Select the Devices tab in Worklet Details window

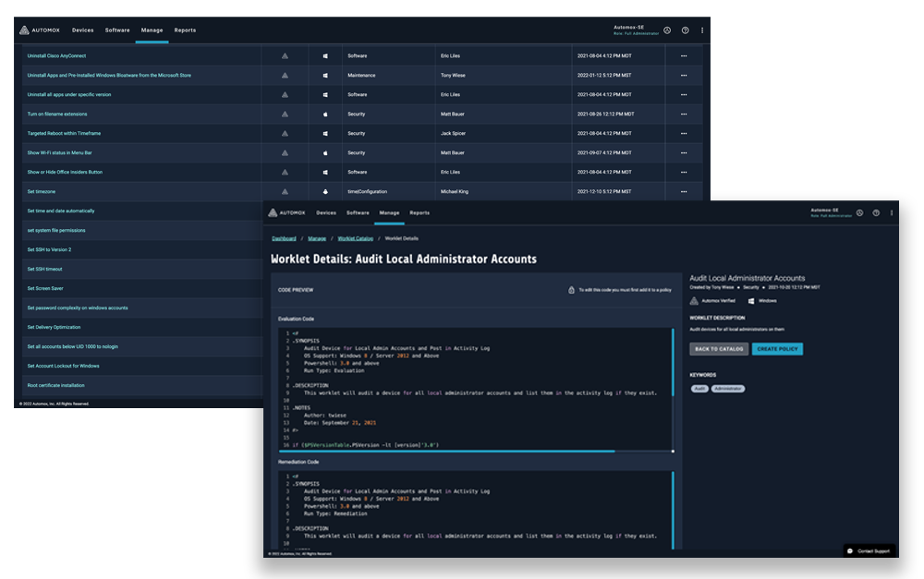326,212
